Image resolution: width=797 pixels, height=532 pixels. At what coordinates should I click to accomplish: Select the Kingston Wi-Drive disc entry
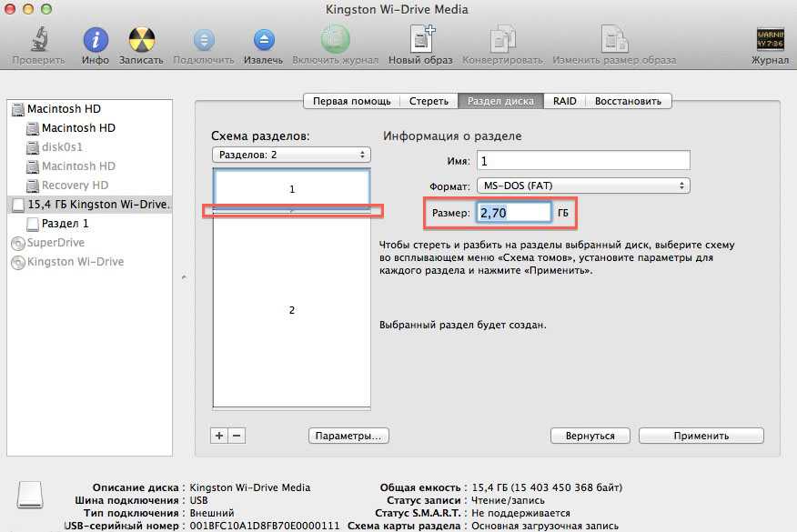coord(76,262)
